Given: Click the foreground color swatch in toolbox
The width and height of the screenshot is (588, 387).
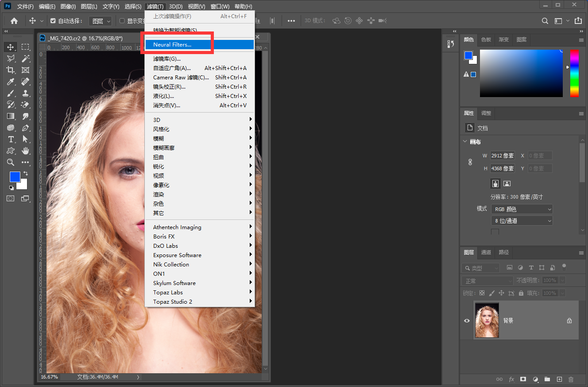Looking at the screenshot, I should tap(15, 177).
